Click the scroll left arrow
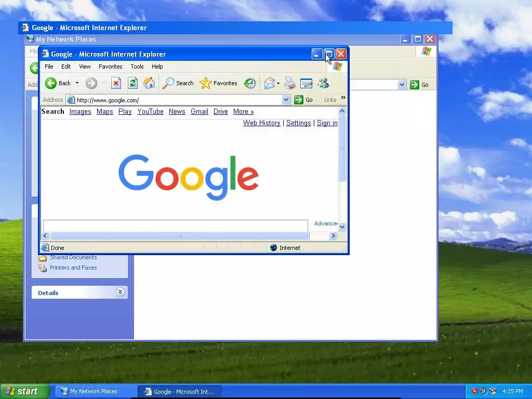Viewport: 532px width, 399px height. (45, 235)
